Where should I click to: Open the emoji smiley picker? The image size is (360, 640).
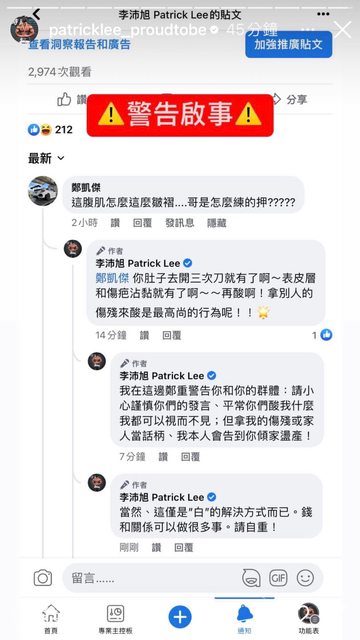point(305,578)
